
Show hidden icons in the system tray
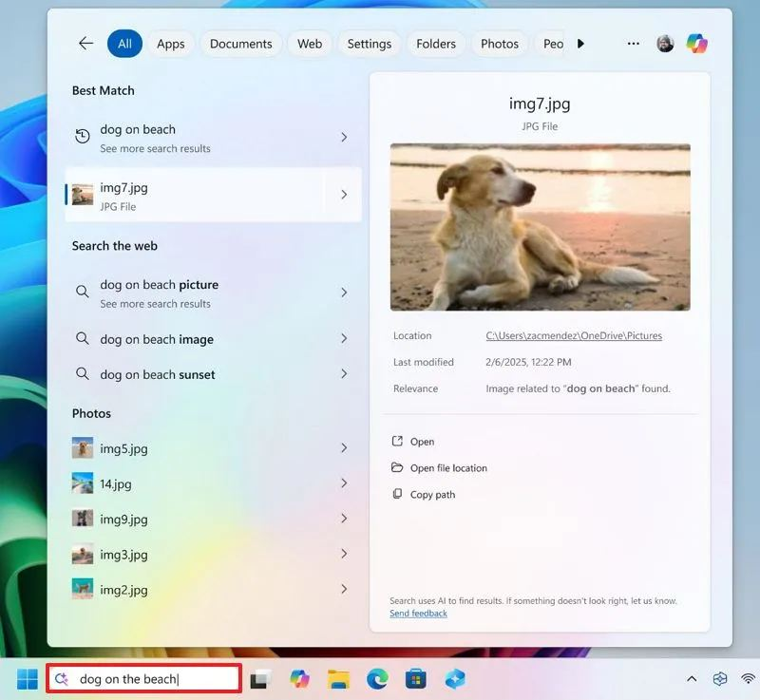point(692,678)
